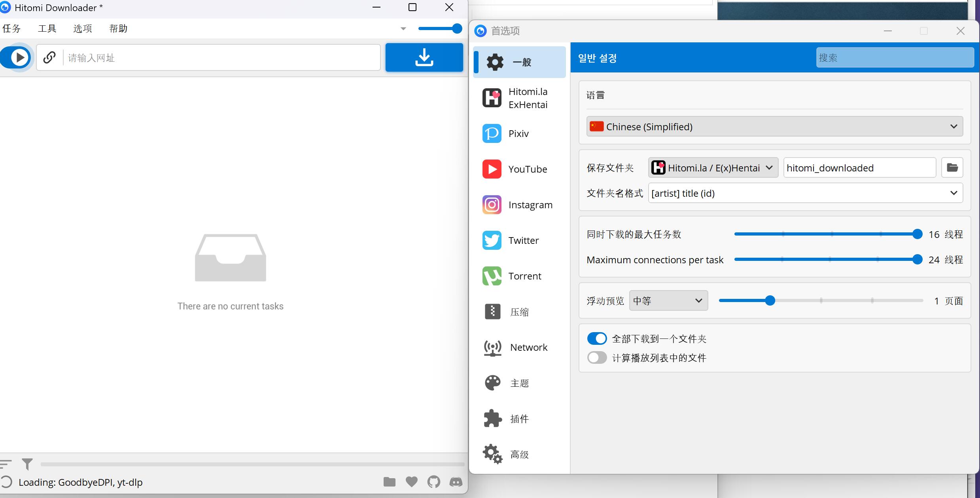This screenshot has width=980, height=498.
Task: Click the blue download arrow button
Action: 424,57
